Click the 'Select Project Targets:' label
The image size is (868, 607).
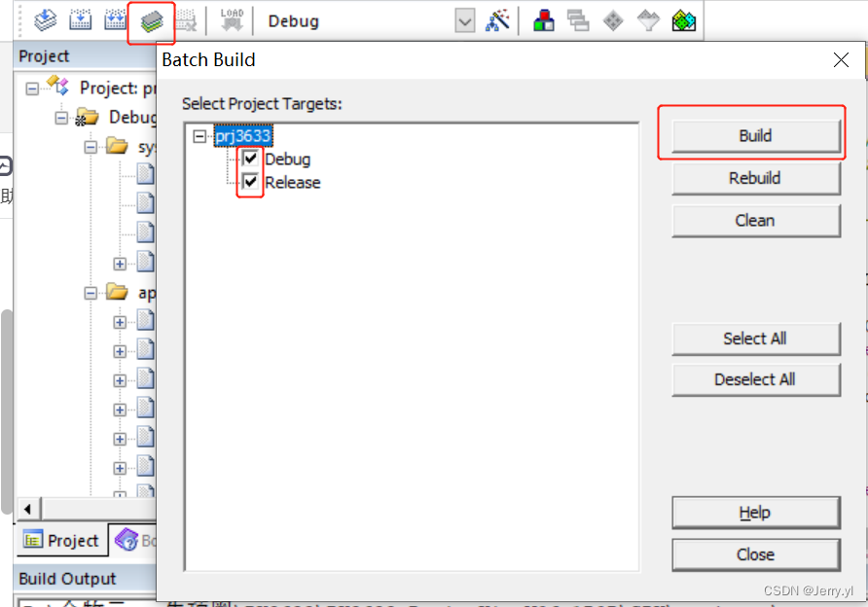pos(262,104)
